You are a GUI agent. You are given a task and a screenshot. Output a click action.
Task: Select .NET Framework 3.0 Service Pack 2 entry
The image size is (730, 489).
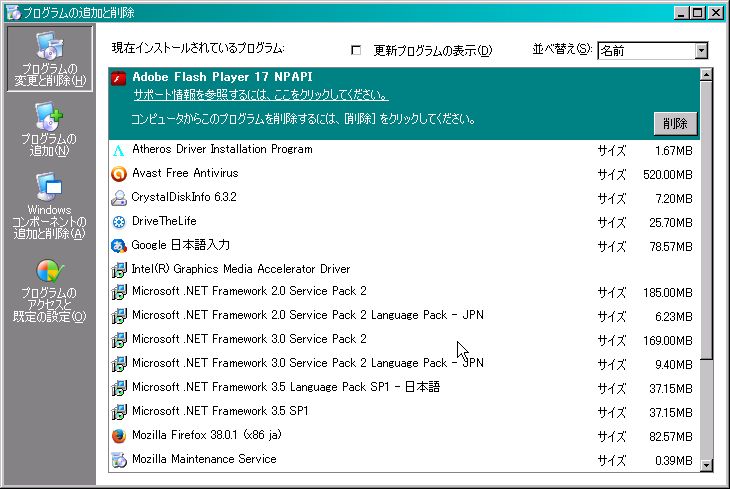pyautogui.click(x=404, y=340)
